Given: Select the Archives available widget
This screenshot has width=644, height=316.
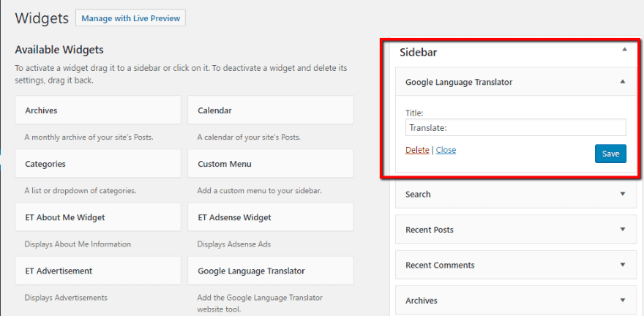Looking at the screenshot, I should click(97, 110).
